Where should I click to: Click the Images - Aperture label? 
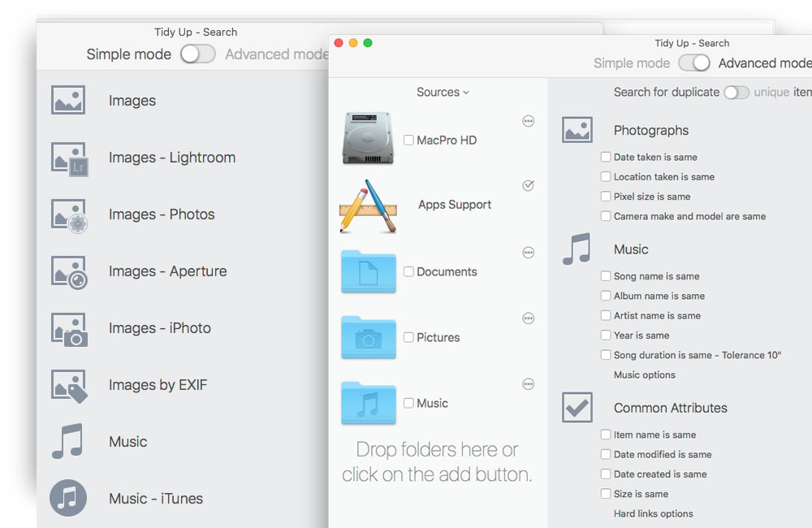click(x=168, y=271)
